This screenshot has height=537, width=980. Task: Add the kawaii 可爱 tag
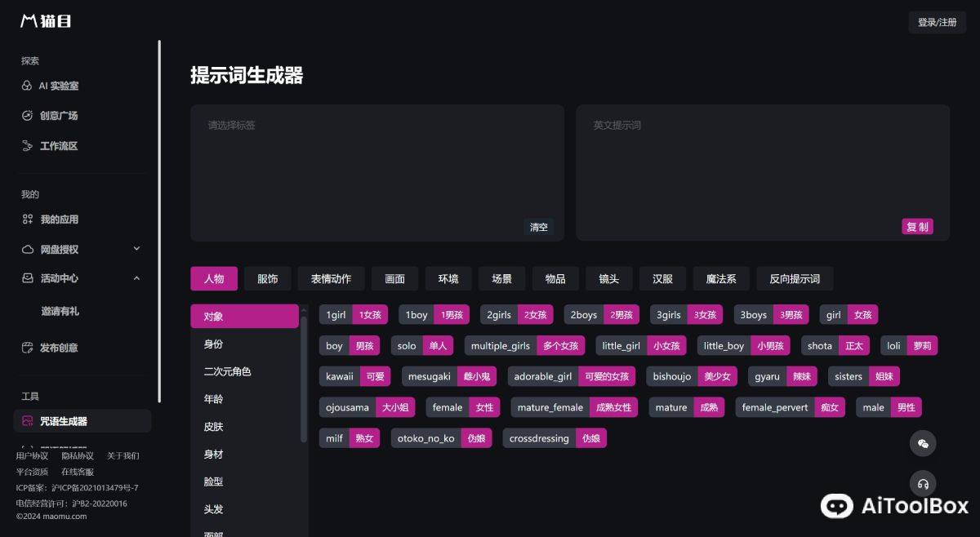[354, 376]
